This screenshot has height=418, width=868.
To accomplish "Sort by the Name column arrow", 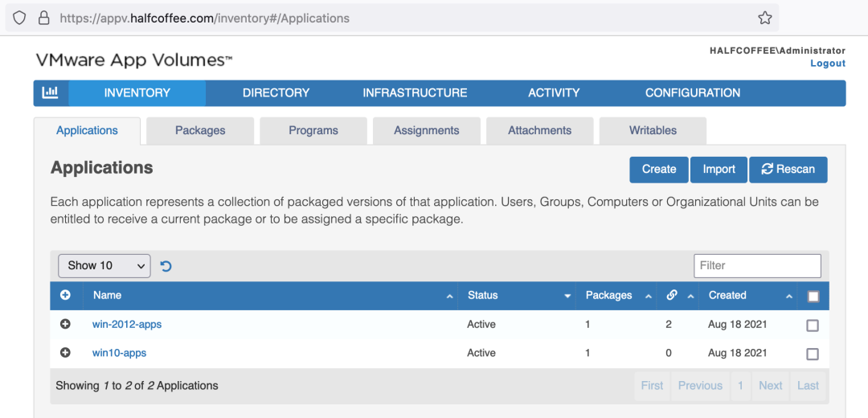I will tap(449, 296).
